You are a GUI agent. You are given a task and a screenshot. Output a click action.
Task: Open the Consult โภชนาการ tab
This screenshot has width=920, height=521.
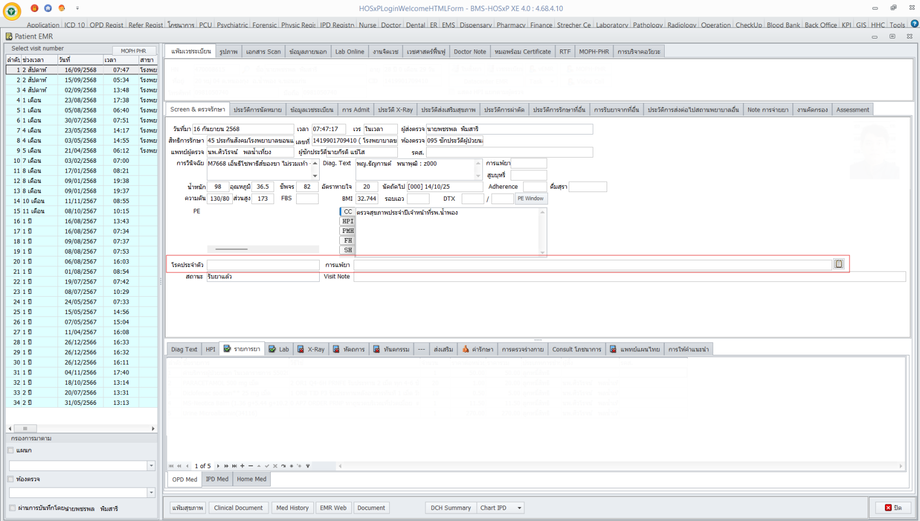(576, 349)
